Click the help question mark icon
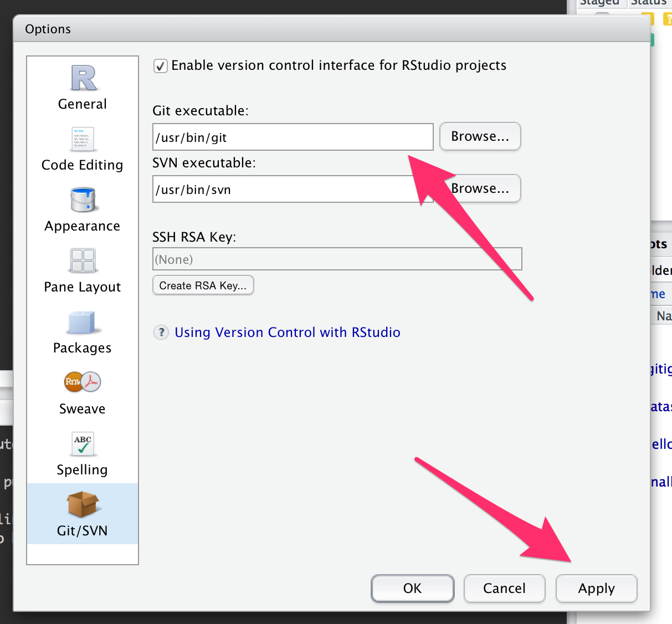The image size is (672, 624). pyautogui.click(x=161, y=332)
